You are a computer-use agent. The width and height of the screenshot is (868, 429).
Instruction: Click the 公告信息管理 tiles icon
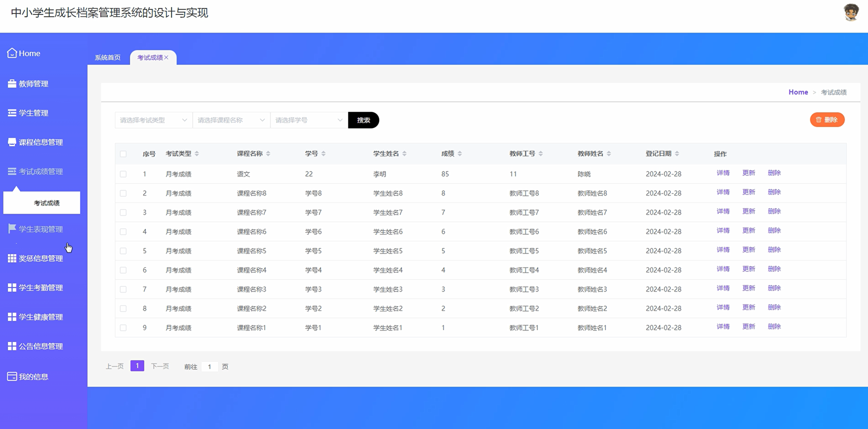pos(12,346)
